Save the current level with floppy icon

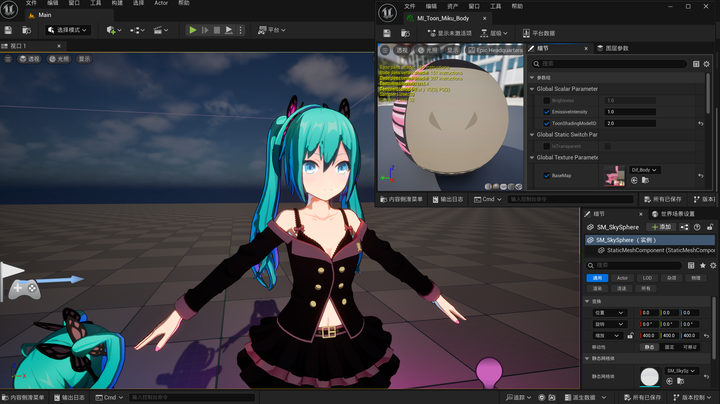pos(8,30)
